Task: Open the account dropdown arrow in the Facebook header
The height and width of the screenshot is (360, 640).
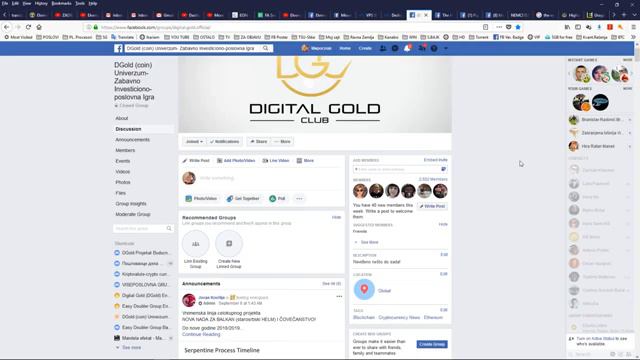Action: 446,48
